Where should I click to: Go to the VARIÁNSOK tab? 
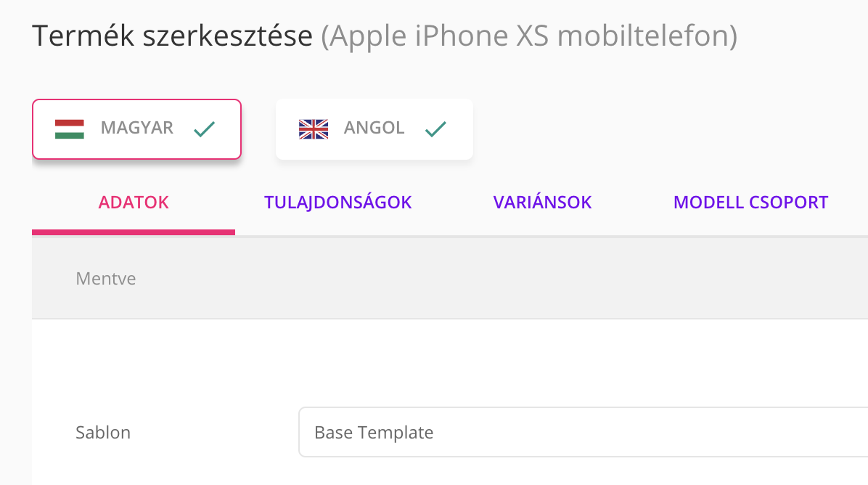click(542, 203)
